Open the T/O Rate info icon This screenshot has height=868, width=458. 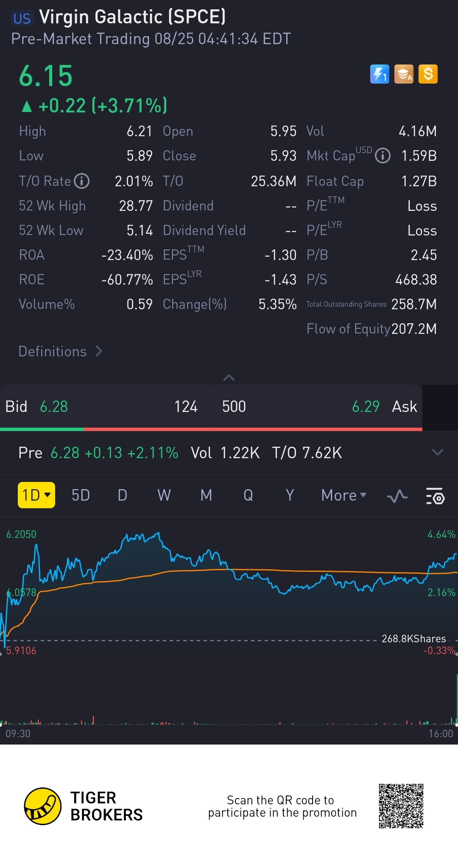[81, 181]
